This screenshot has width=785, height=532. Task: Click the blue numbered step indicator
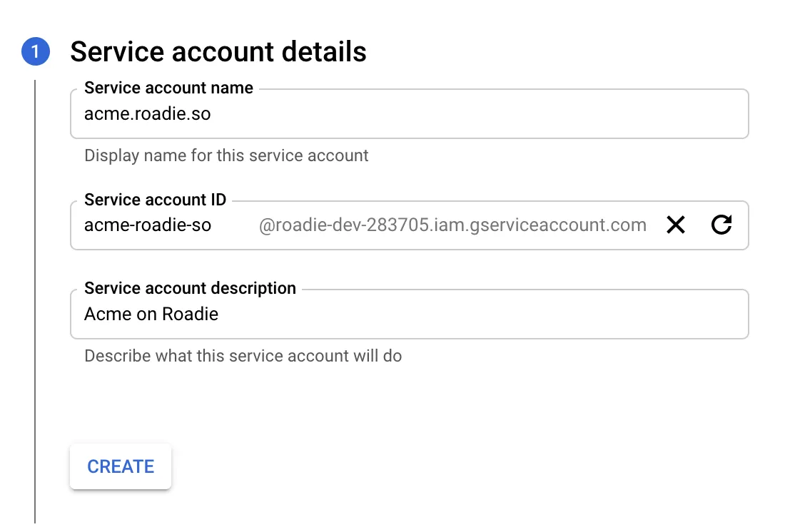[34, 51]
